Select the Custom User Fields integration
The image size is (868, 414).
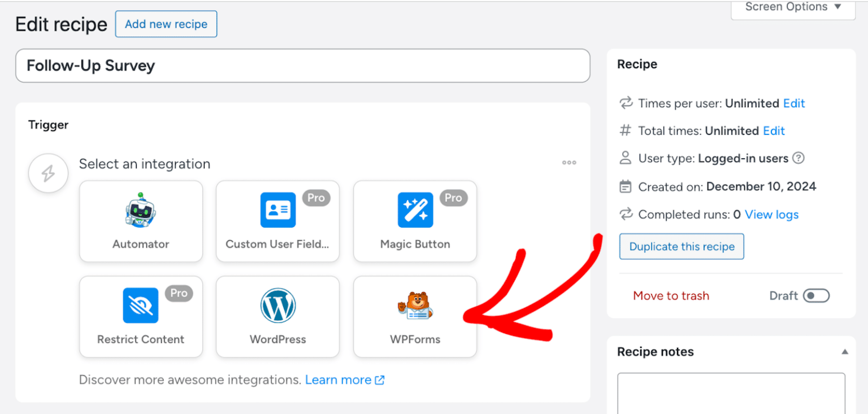[x=277, y=221]
